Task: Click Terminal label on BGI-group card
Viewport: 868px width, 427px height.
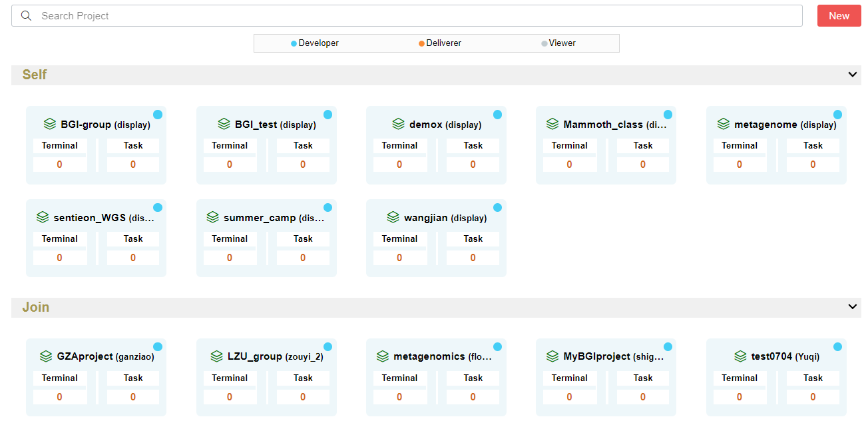Action: point(60,145)
